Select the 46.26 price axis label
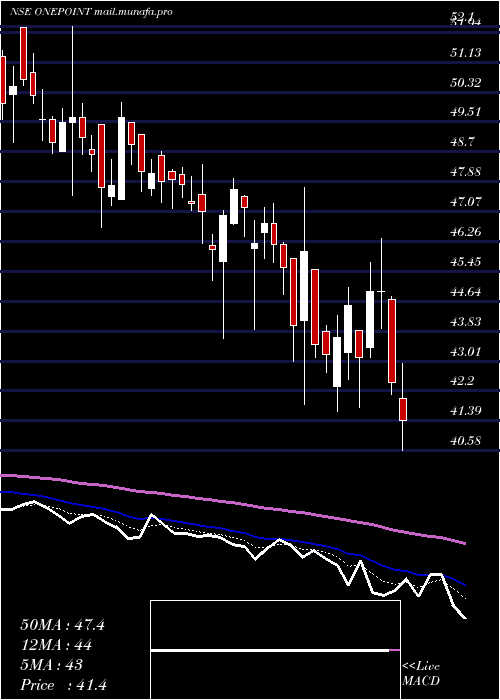 pos(466,232)
